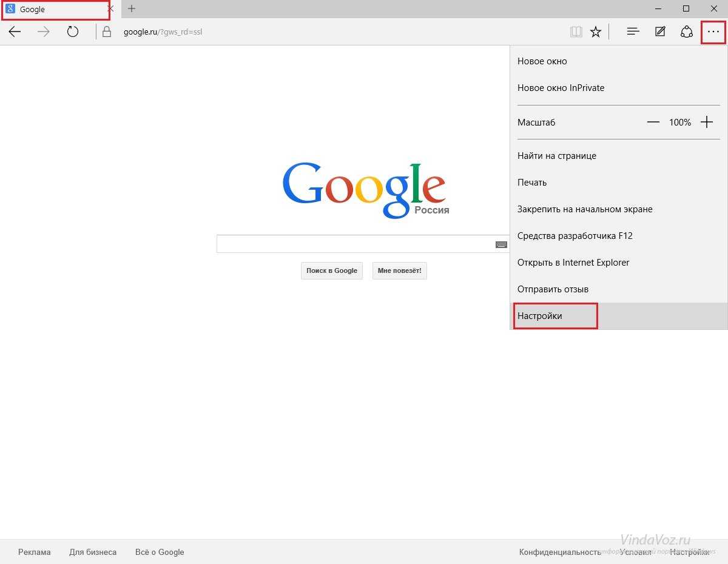
Task: Make a web note with the pen icon
Action: pyautogui.click(x=660, y=32)
